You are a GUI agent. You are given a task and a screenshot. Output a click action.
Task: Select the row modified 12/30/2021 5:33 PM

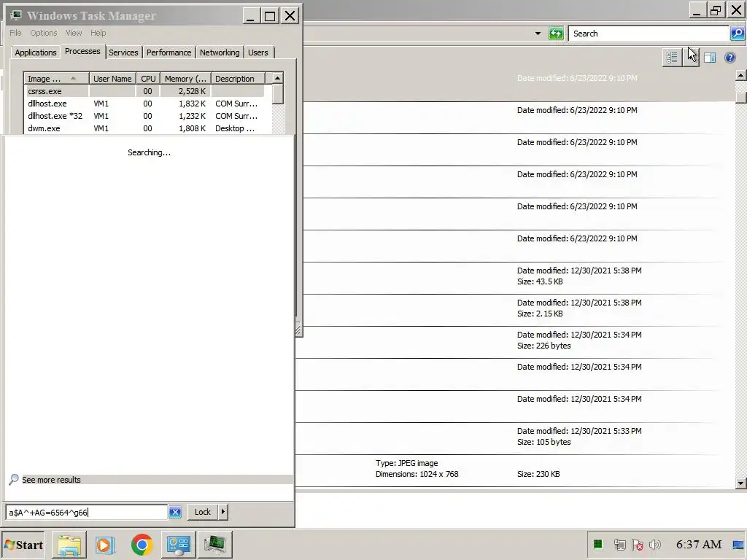515,438
